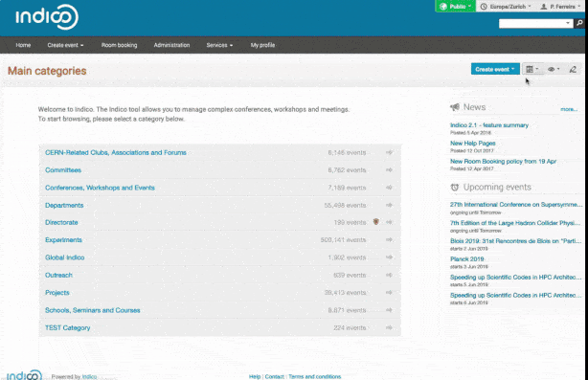This screenshot has height=380, width=588.
Task: Click the shield icon on Directorate row
Action: click(x=376, y=222)
